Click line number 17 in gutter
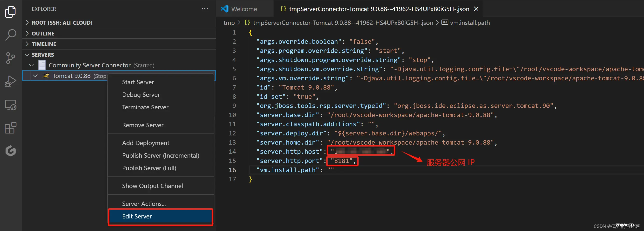 point(232,179)
